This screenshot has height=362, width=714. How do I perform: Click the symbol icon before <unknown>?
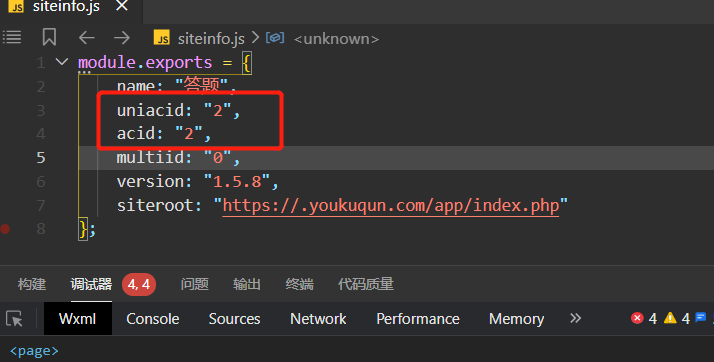click(275, 37)
